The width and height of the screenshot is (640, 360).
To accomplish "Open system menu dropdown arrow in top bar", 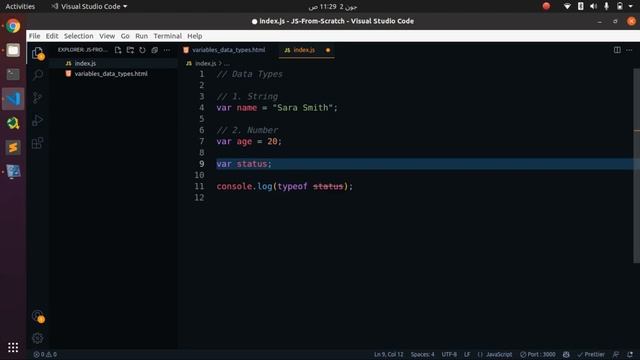I will click(x=631, y=6).
